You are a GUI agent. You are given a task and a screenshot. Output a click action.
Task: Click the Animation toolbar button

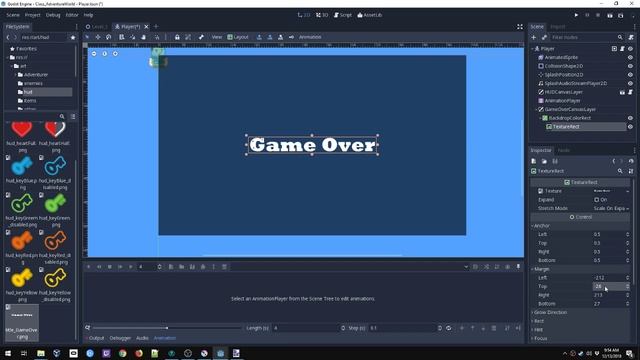(310, 37)
